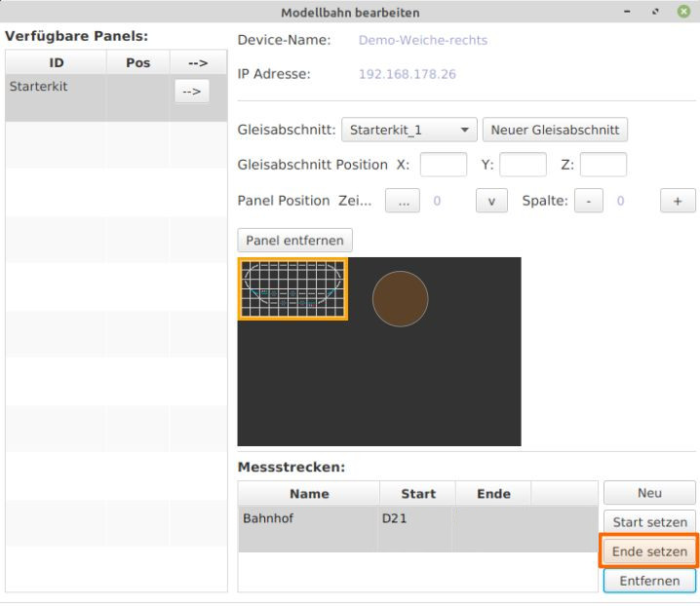Viewport: 700px width, 606px height.
Task: Click Entfernen button
Action: point(649,581)
